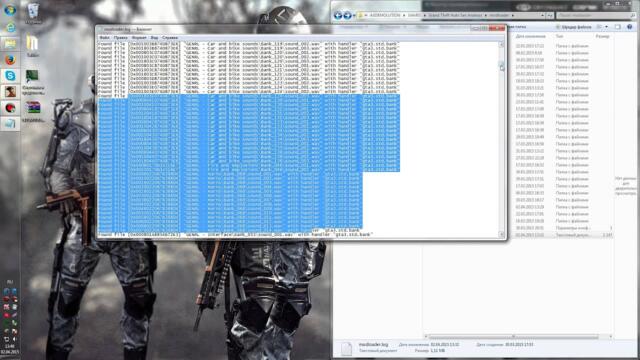The width and height of the screenshot is (640, 360).
Task: Launch Firefox from the taskbar
Action: [10, 60]
